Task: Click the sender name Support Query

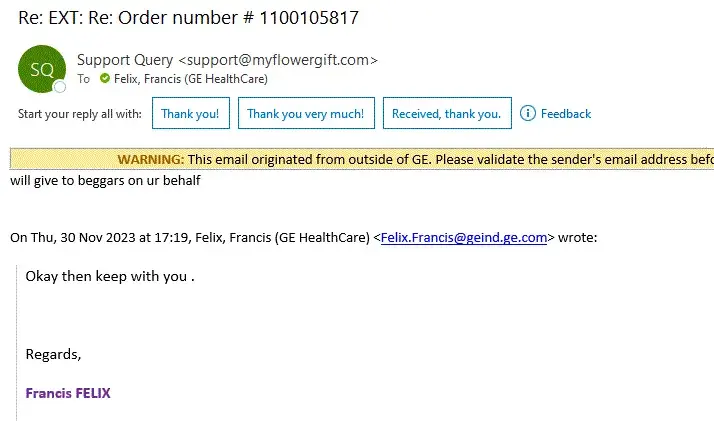Action: pos(125,60)
